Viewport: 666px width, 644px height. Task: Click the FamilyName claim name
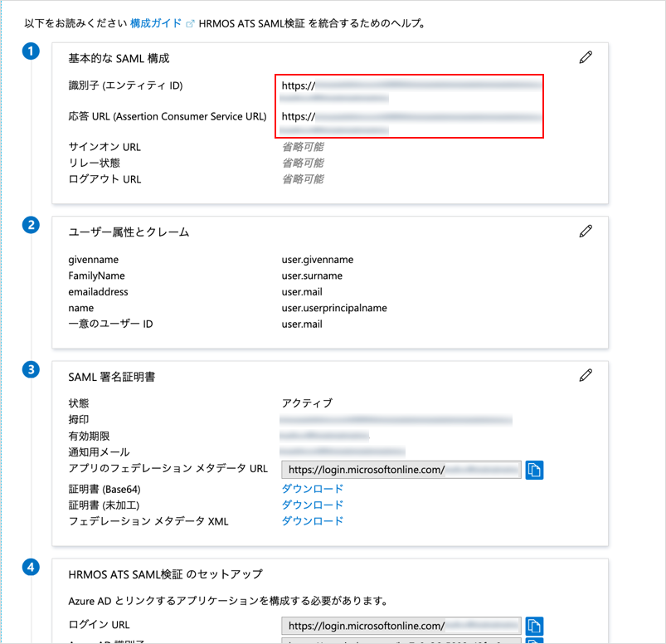pos(96,276)
